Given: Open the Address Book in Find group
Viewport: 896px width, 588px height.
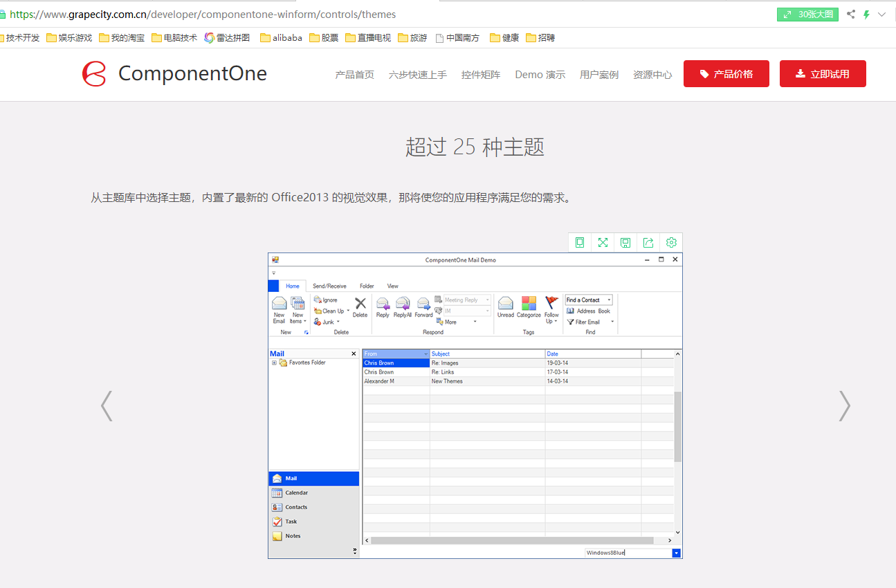Looking at the screenshot, I should tap(588, 311).
